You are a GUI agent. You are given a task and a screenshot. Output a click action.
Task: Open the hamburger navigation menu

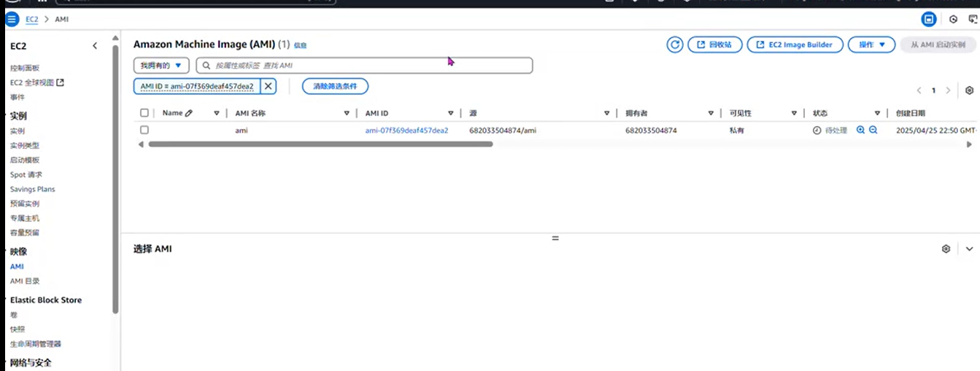[x=12, y=19]
